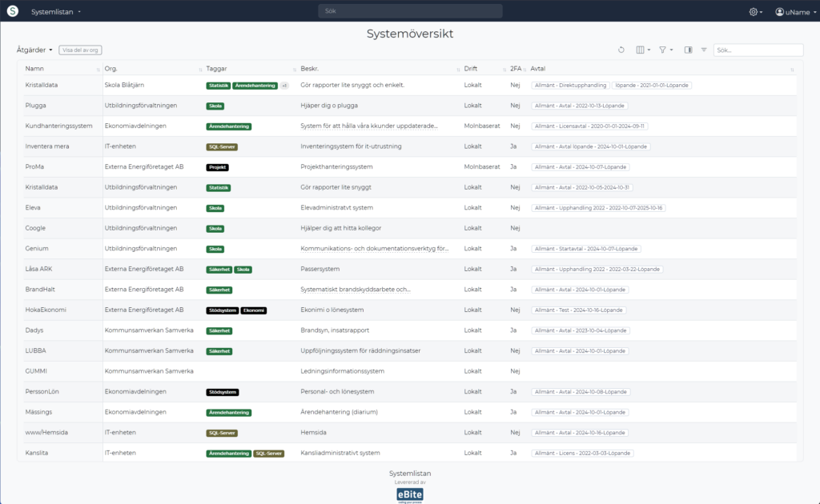
Task: Select the Mässings system name
Action: tap(38, 412)
